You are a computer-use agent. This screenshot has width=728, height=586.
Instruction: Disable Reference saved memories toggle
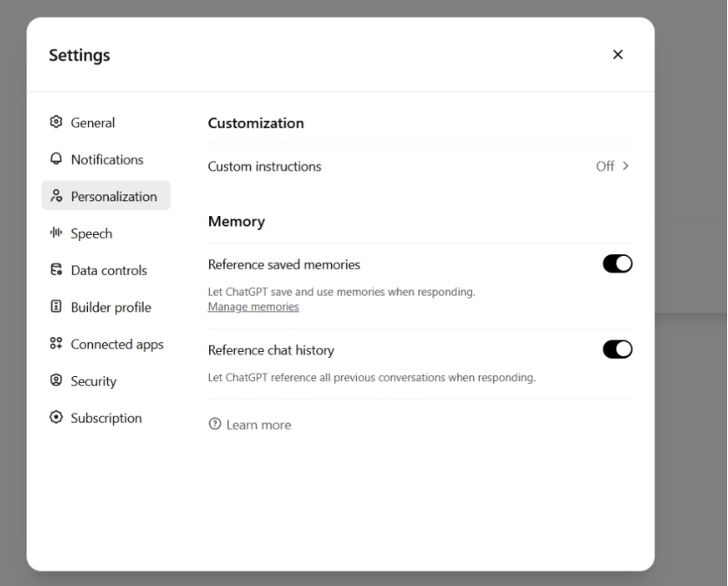(617, 264)
